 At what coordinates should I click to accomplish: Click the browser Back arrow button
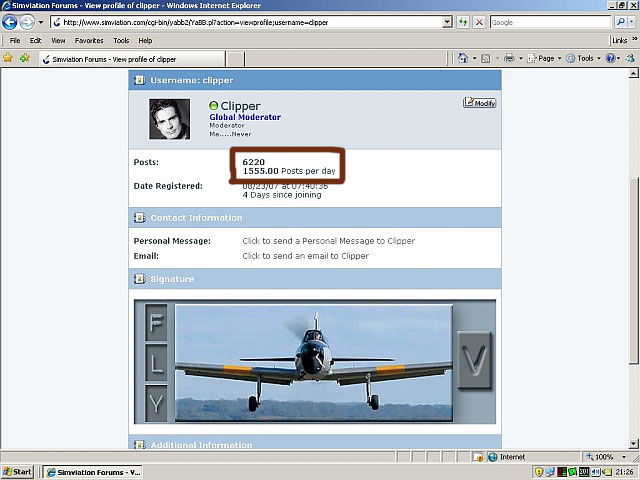pos(12,22)
